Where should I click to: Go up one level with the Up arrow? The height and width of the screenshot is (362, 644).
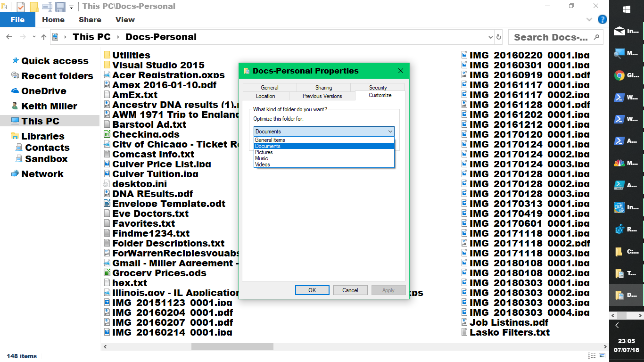pos(44,37)
